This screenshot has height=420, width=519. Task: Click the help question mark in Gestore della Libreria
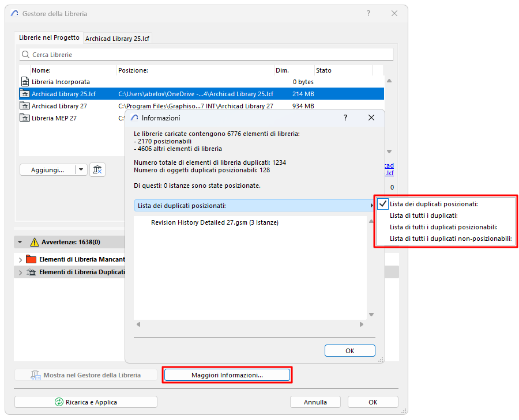pyautogui.click(x=368, y=14)
